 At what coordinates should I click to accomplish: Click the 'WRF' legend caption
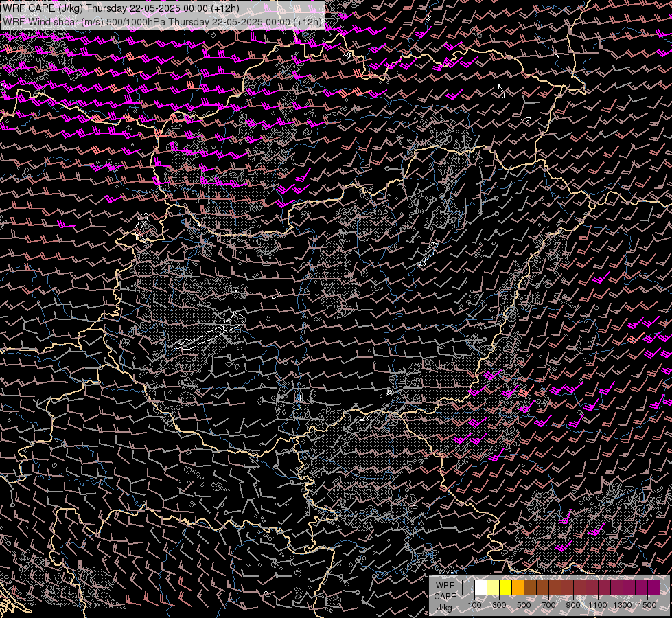pyautogui.click(x=445, y=586)
